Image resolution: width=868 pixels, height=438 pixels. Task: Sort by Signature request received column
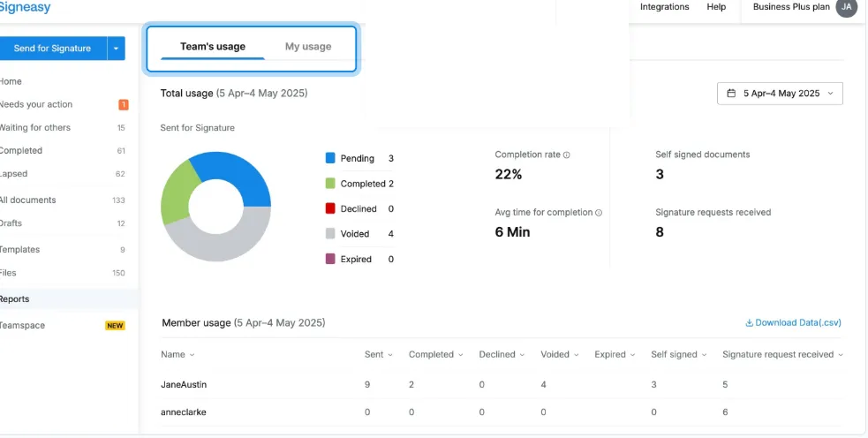click(x=782, y=354)
